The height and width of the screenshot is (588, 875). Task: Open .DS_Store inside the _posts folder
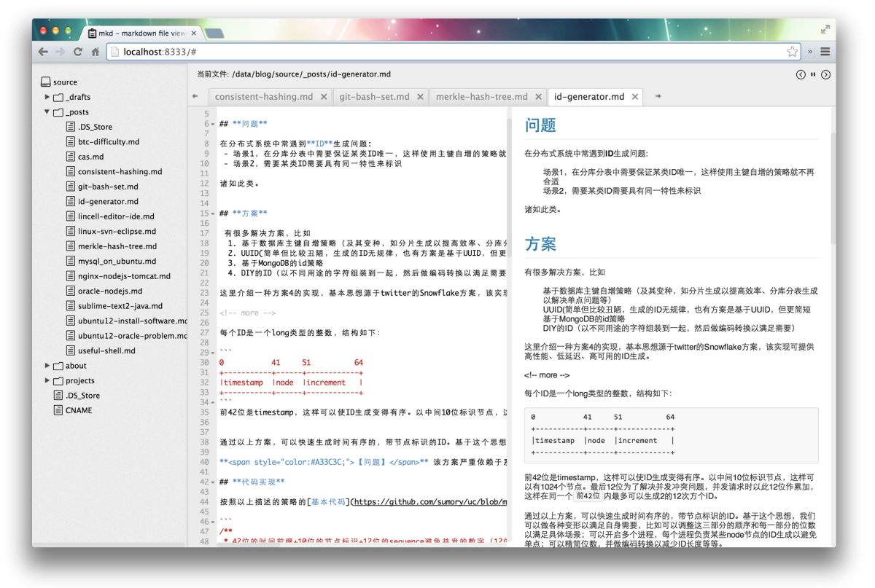[x=89, y=127]
